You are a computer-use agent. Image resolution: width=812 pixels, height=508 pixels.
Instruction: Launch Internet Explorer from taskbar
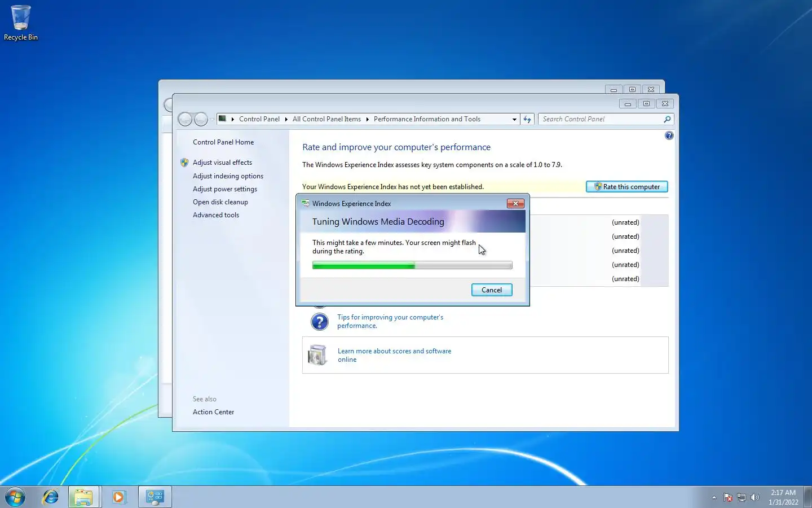[51, 497]
